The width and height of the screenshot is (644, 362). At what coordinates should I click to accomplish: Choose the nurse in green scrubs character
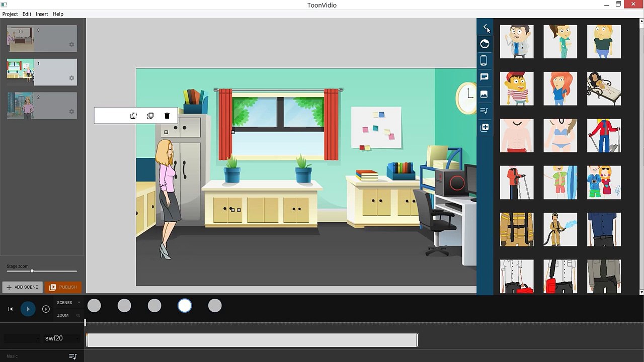[560, 42]
